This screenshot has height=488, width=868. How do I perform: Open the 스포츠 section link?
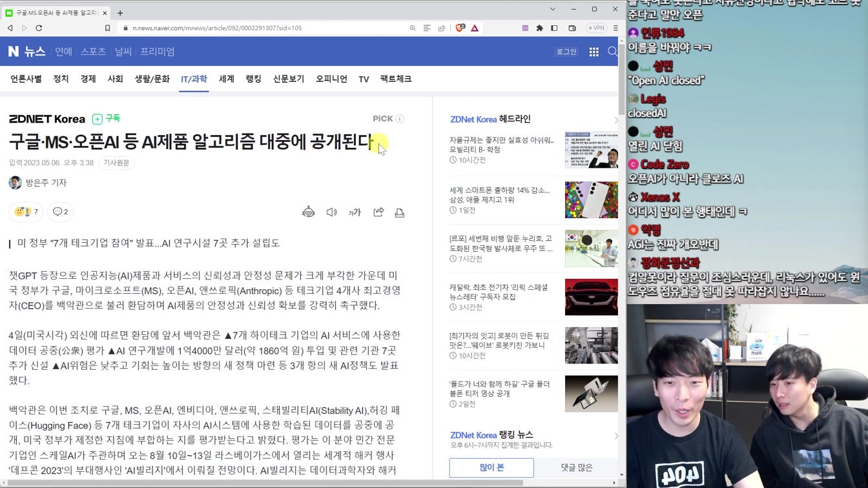pyautogui.click(x=93, y=52)
